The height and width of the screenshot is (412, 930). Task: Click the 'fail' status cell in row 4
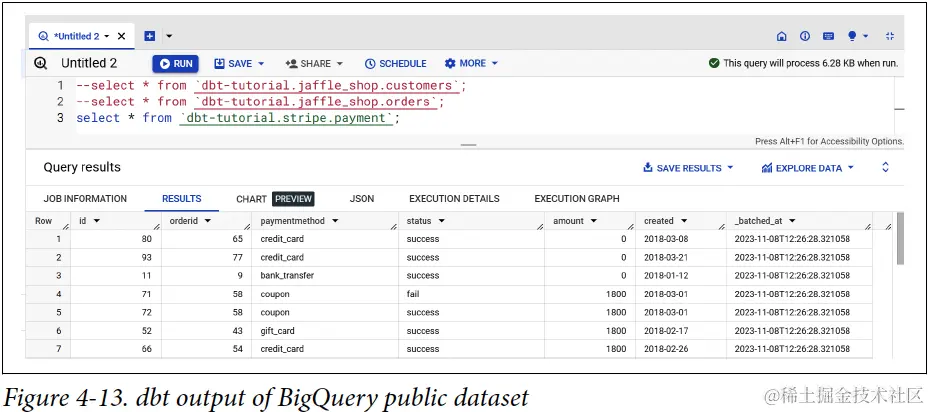coord(471,294)
